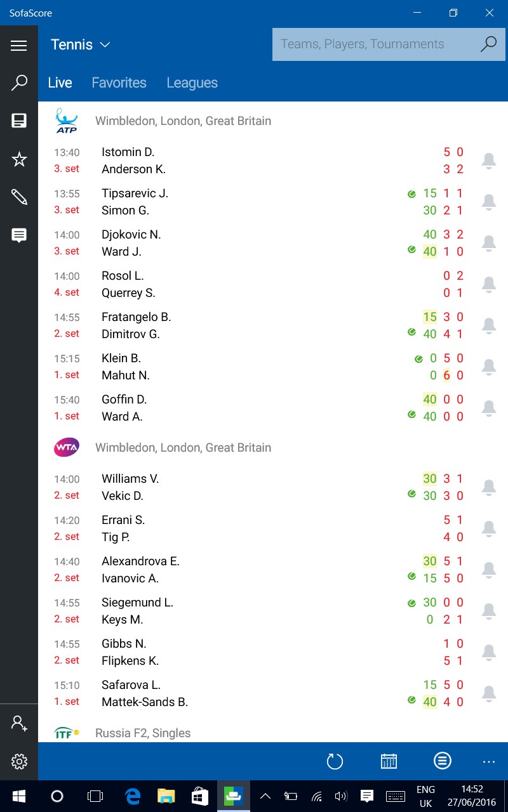
Task: Open the more options ellipsis menu
Action: 488,761
